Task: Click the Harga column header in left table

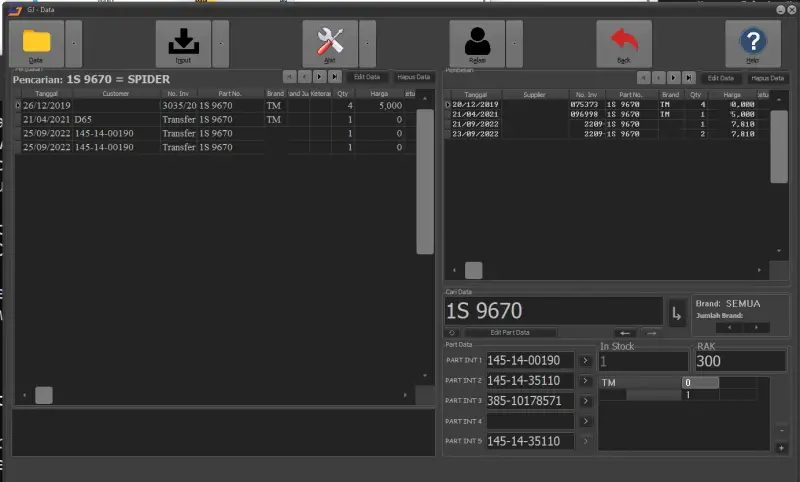Action: click(379, 93)
